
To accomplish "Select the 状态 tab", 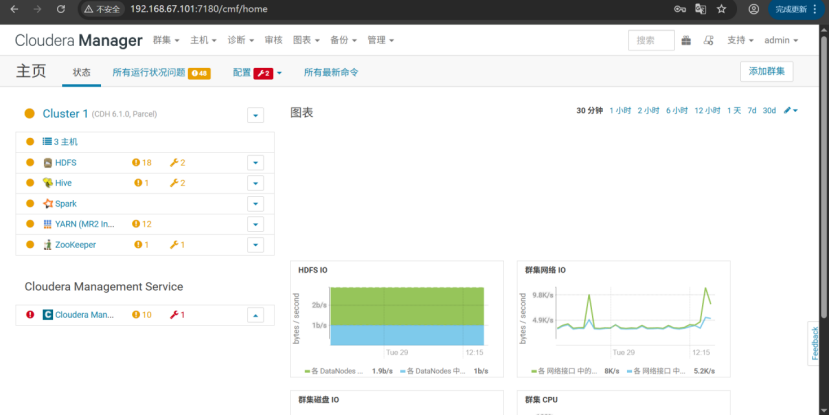I will click(82, 73).
